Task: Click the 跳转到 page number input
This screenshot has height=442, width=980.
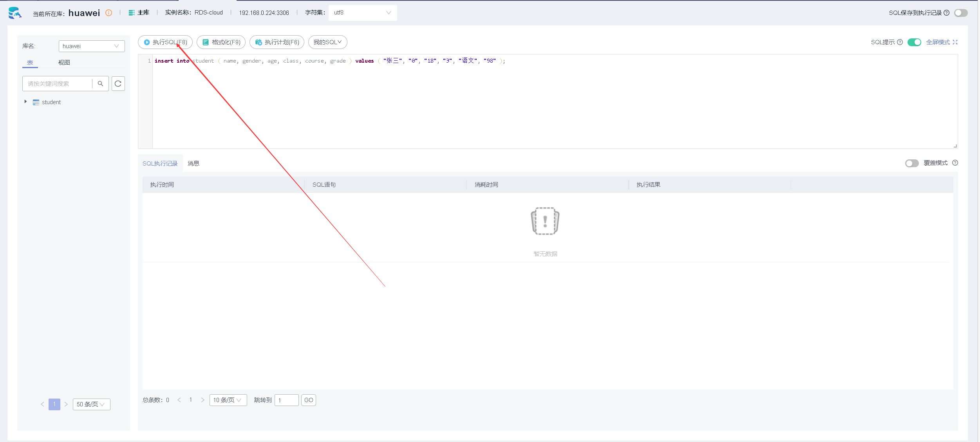Action: pos(286,400)
